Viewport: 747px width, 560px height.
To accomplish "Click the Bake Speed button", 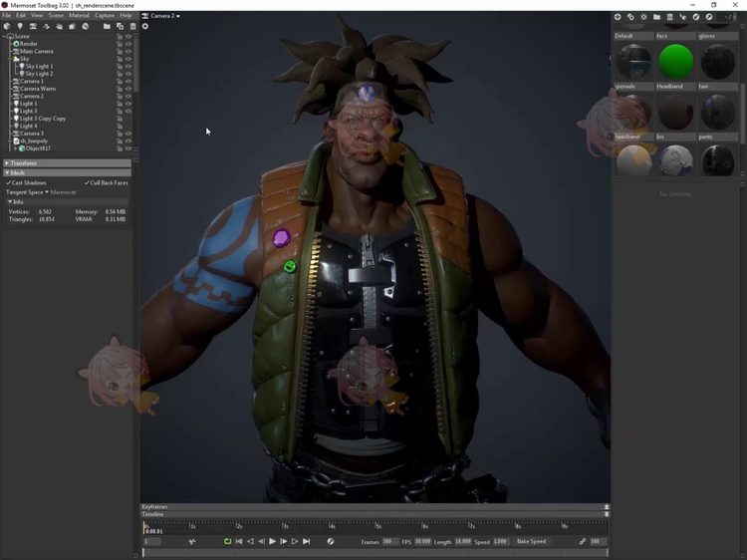I will click(531, 541).
